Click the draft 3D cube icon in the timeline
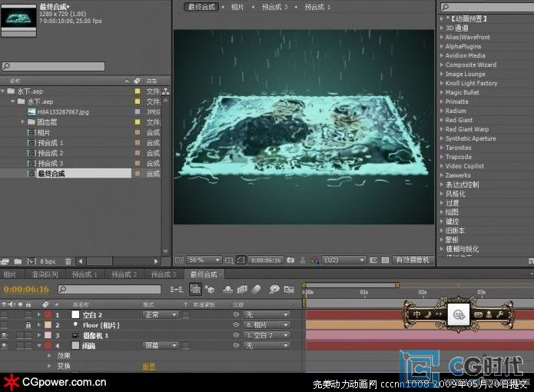This screenshot has width=534, height=392. click(210, 290)
